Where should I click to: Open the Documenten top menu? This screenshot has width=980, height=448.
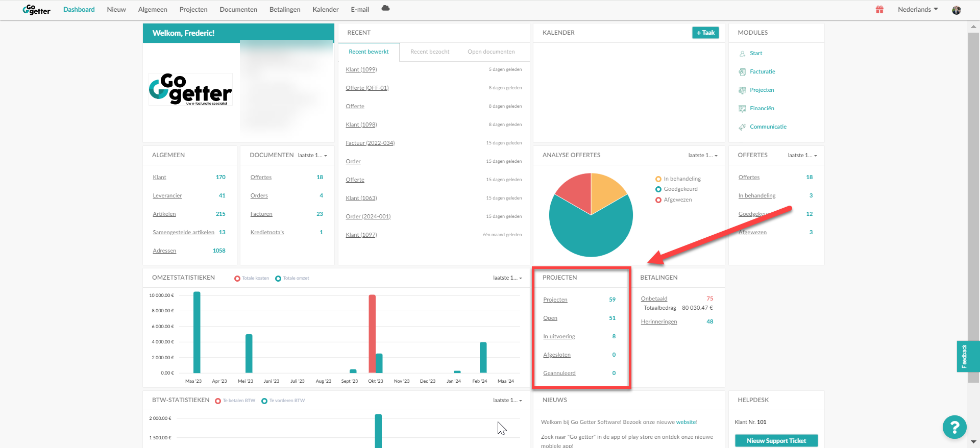tap(238, 10)
